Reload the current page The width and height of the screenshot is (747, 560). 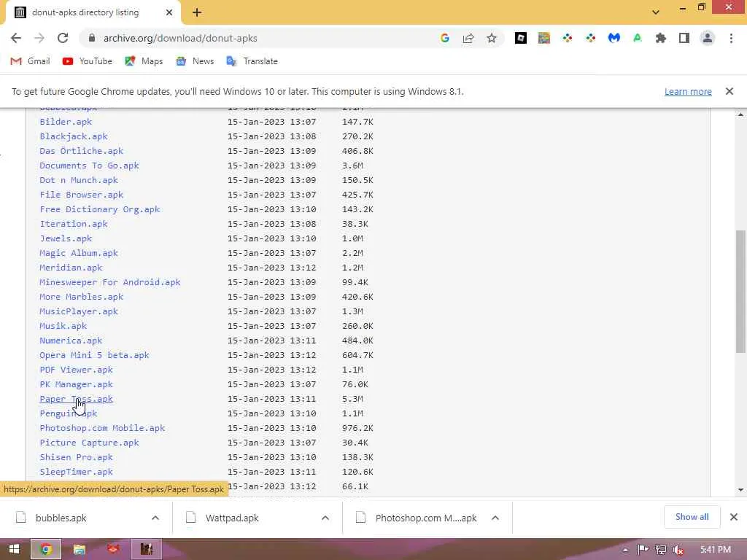[63, 38]
